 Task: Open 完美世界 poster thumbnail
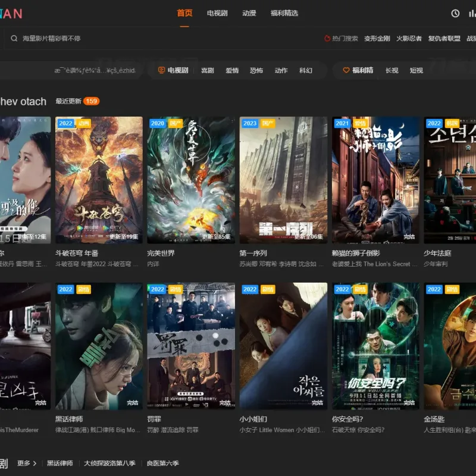(191, 180)
